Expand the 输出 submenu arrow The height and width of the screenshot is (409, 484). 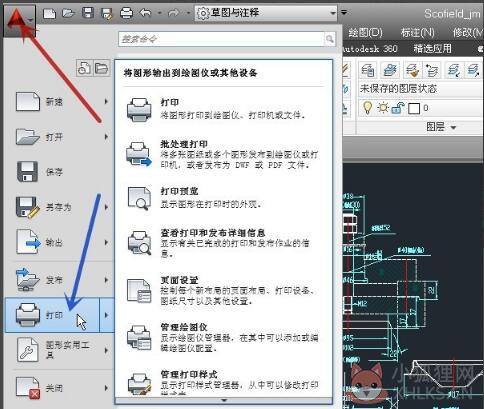pos(106,242)
